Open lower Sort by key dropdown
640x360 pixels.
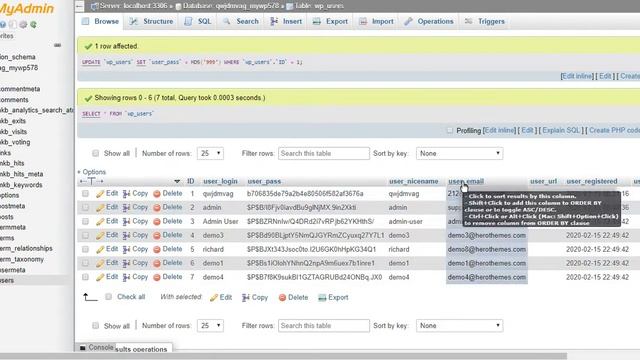point(460,326)
